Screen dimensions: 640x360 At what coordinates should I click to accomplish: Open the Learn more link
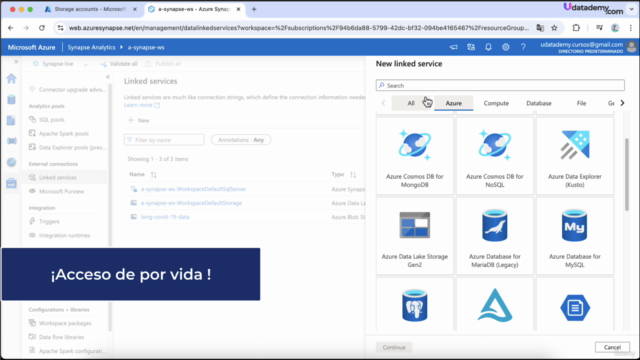click(x=142, y=105)
